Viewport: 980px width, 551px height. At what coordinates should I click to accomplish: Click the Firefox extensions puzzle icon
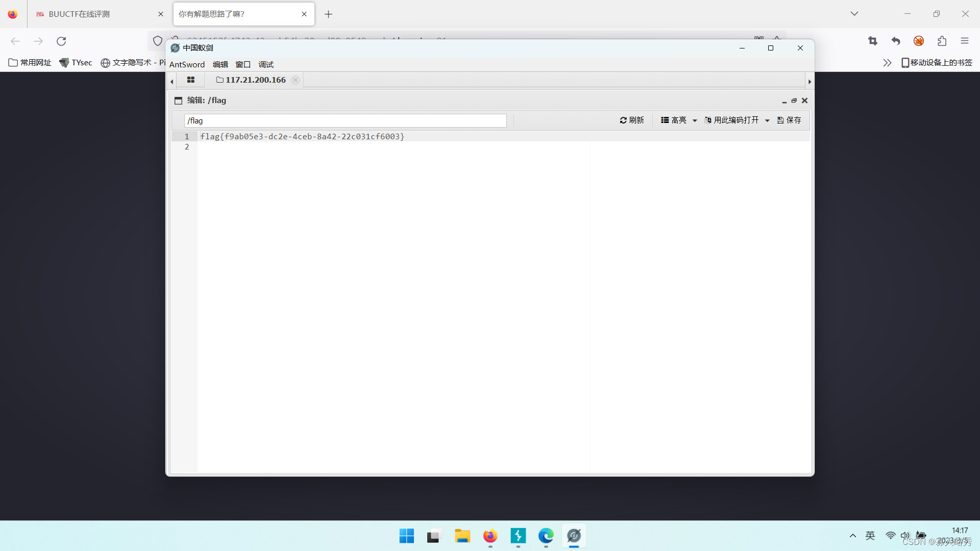[x=942, y=41]
